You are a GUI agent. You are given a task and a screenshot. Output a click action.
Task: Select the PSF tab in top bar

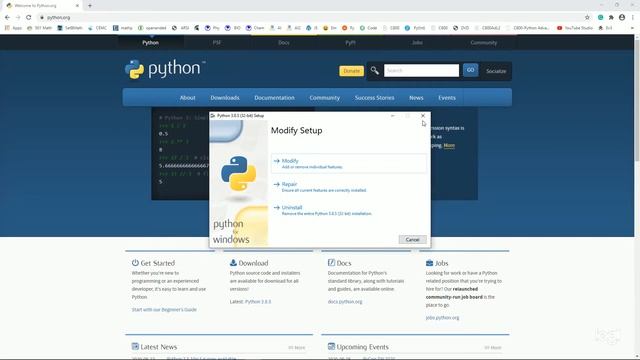pyautogui.click(x=217, y=42)
